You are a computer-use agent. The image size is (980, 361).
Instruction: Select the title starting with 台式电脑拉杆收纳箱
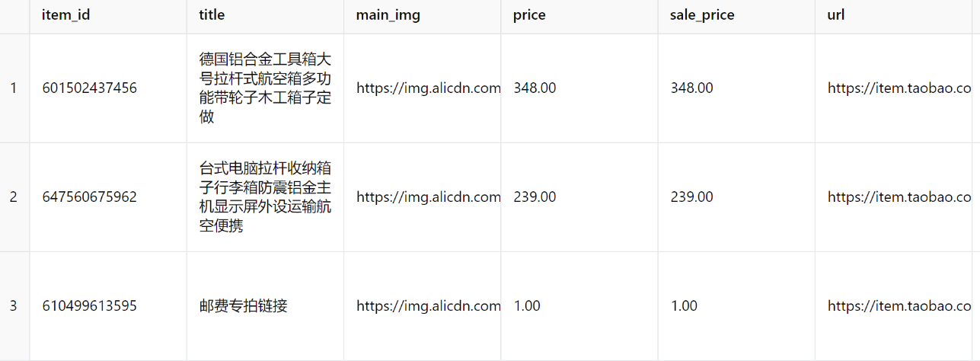coord(265,197)
